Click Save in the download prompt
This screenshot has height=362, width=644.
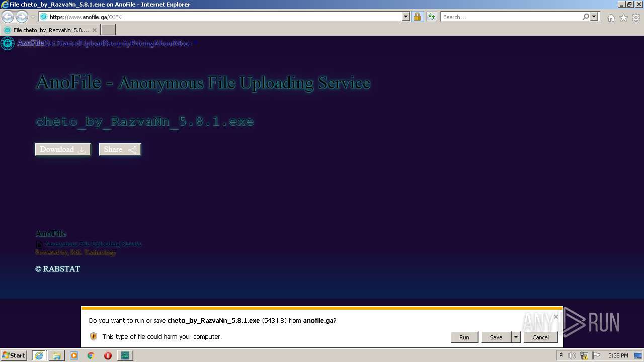(x=496, y=337)
